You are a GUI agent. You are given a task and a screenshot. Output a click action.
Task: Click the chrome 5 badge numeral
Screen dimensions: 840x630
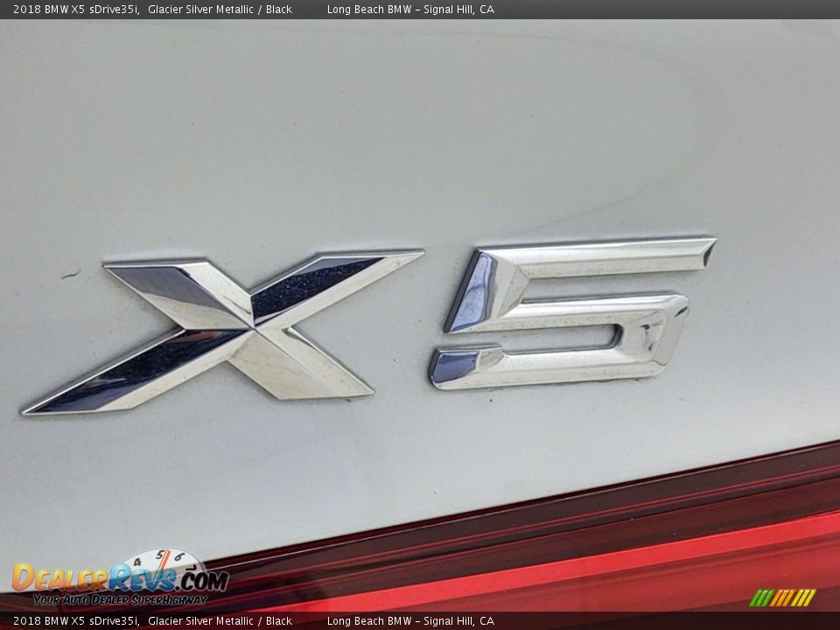click(x=572, y=313)
